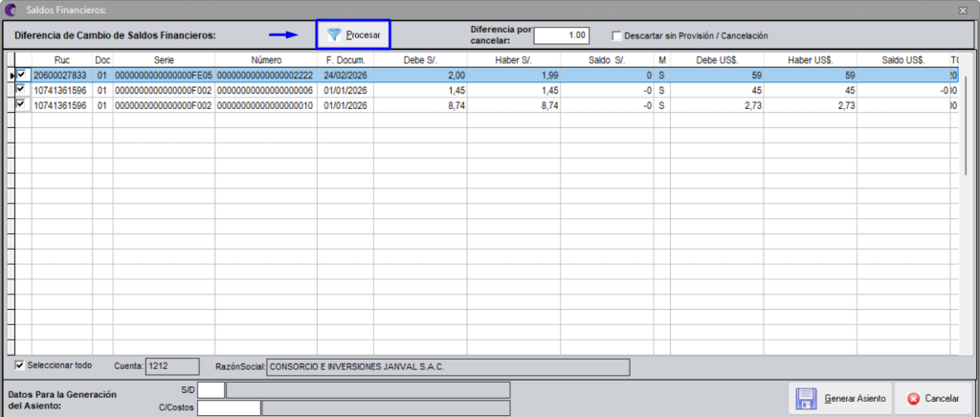Toggle the Seleccionar todo checkbox

20,365
